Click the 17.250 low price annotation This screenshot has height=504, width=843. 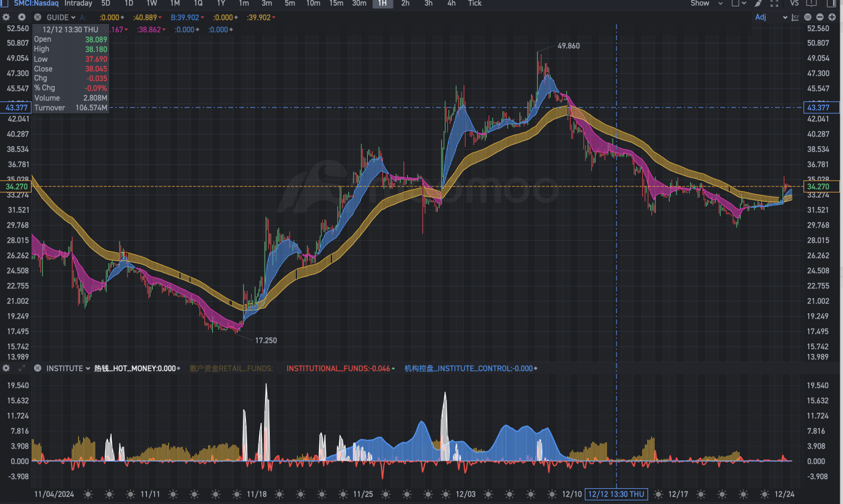266,340
